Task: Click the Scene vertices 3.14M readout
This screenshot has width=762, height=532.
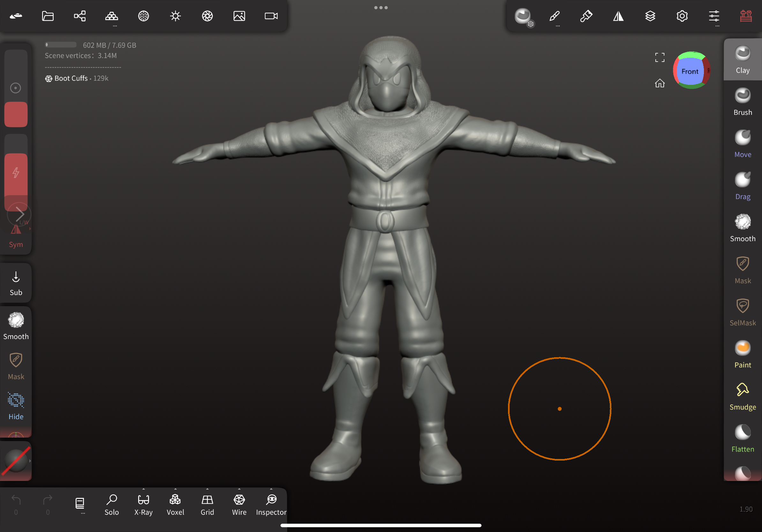Action: pos(81,56)
